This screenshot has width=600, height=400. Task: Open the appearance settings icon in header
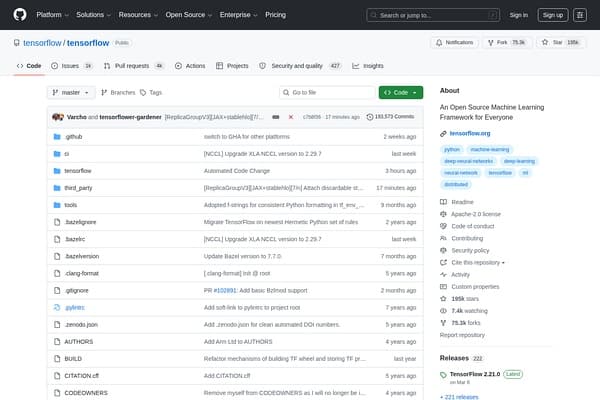click(580, 15)
